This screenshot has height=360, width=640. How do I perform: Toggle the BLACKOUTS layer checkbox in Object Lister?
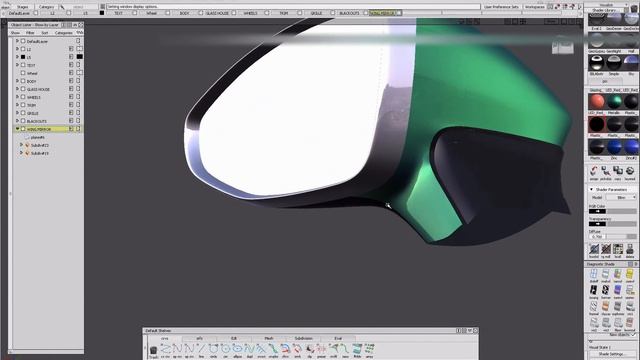pyautogui.click(x=23, y=120)
